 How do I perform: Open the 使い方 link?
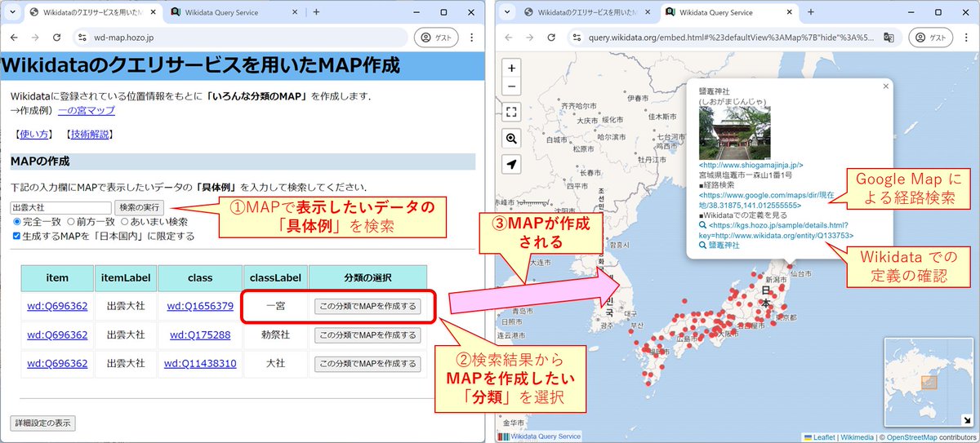coord(35,134)
